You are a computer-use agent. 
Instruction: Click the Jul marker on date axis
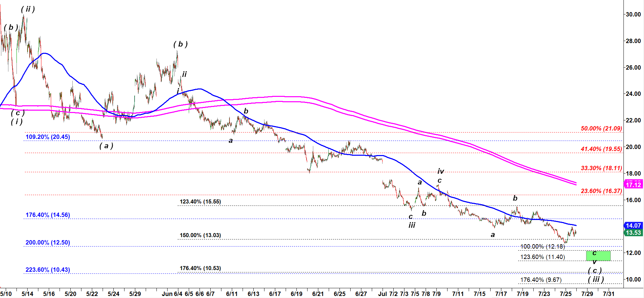382,294
